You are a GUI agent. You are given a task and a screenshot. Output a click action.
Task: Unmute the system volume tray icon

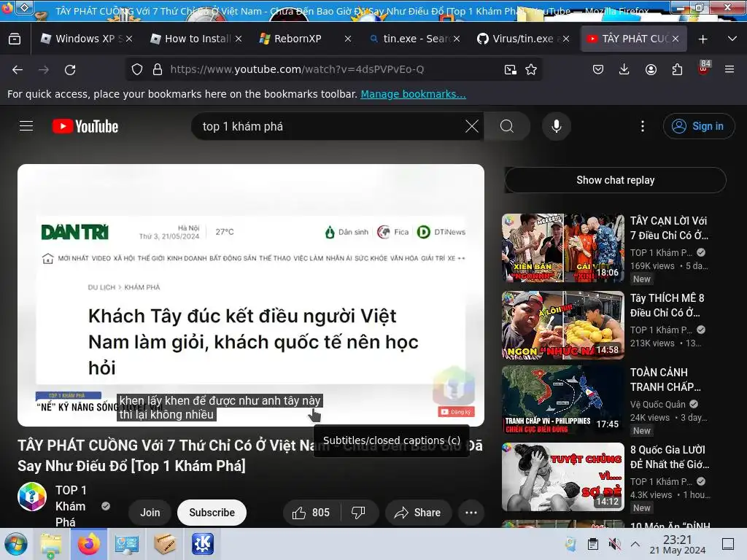614,544
